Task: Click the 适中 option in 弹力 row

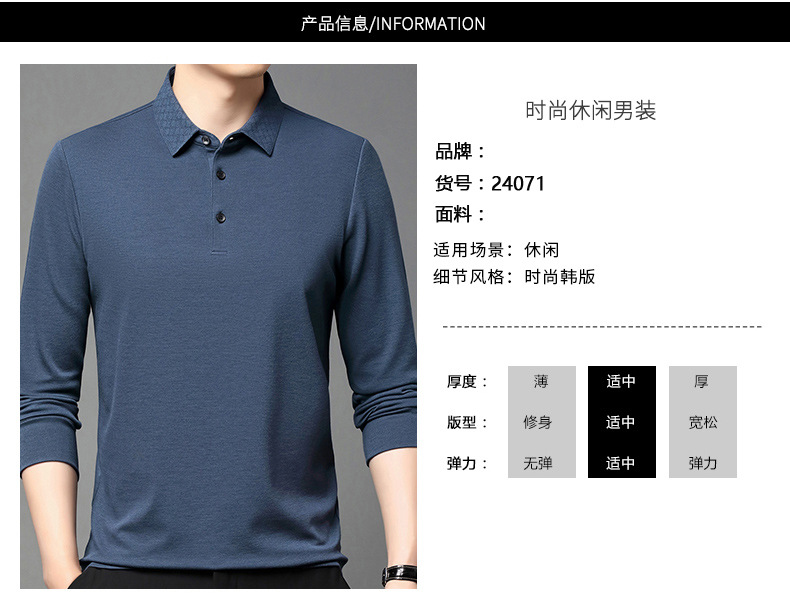Action: tap(621, 463)
